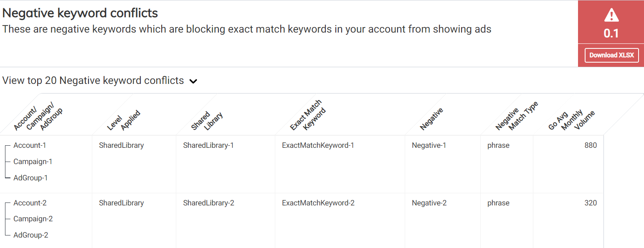Screen dimensions: 644x248
Task: Click the SharedLibrary-2 cell
Action: 208,203
